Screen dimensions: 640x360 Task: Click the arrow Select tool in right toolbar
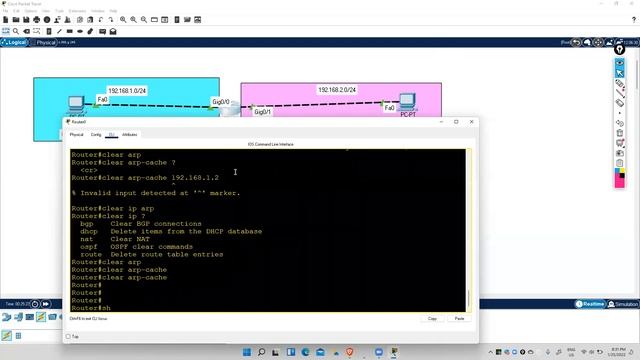620,73
